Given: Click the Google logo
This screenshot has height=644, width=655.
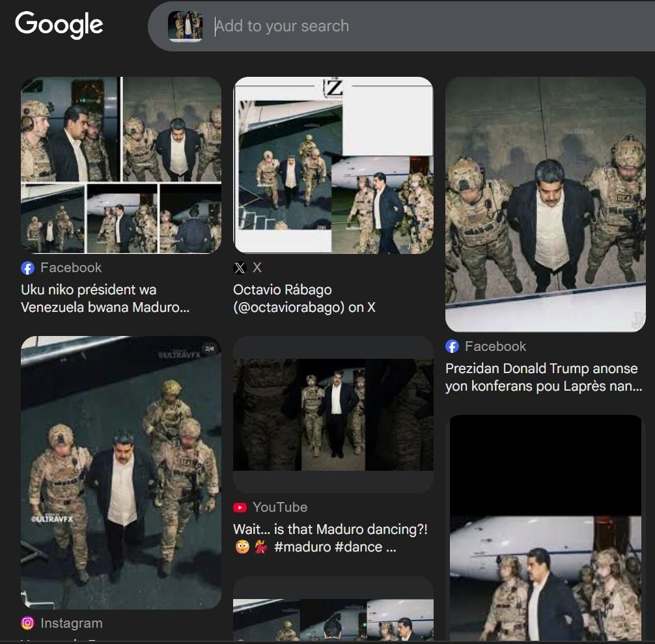Looking at the screenshot, I should (x=59, y=25).
